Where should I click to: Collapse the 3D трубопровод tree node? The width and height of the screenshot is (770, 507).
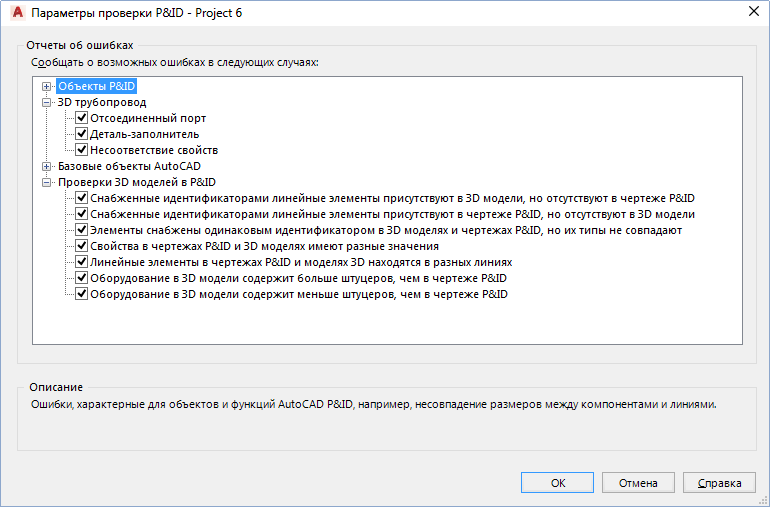pos(46,102)
